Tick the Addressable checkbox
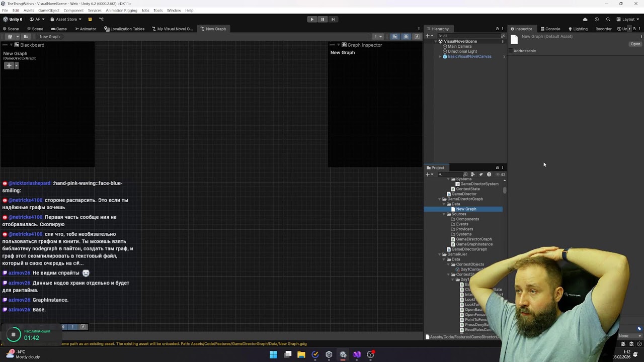 510,51
